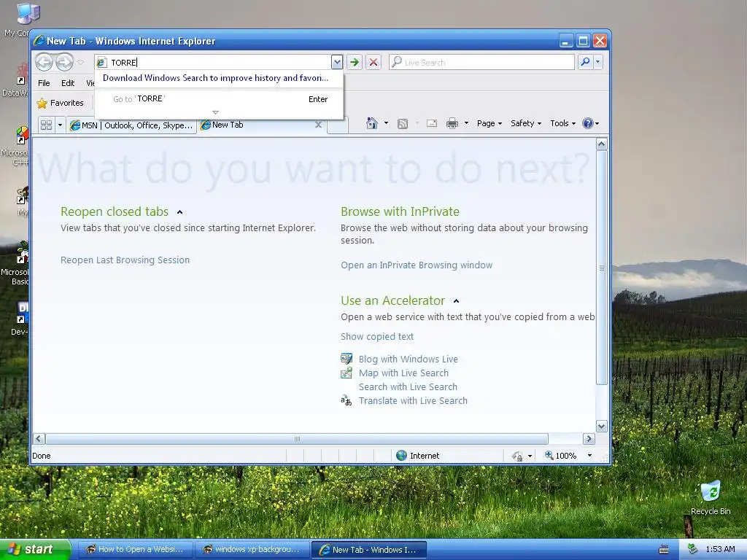Screen dimensions: 747x560
Task: Open an InPrivate Browsing window link
Action: tap(417, 265)
